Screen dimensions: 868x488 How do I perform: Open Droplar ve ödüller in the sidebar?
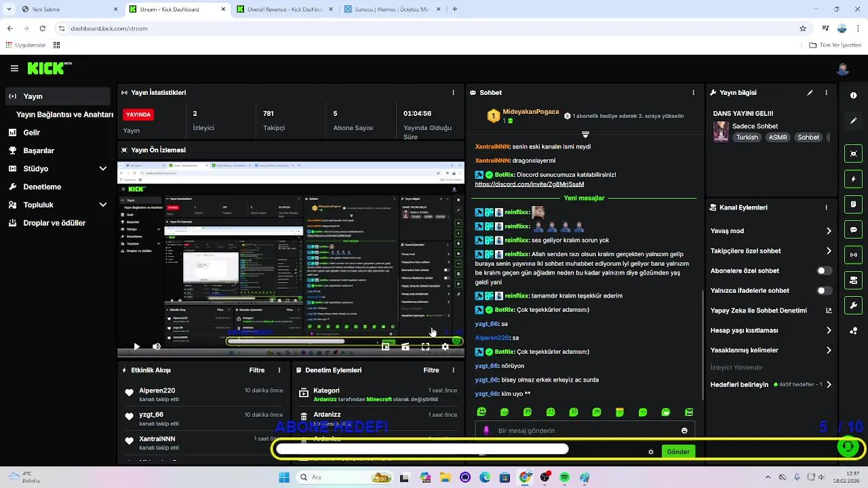tap(58, 222)
